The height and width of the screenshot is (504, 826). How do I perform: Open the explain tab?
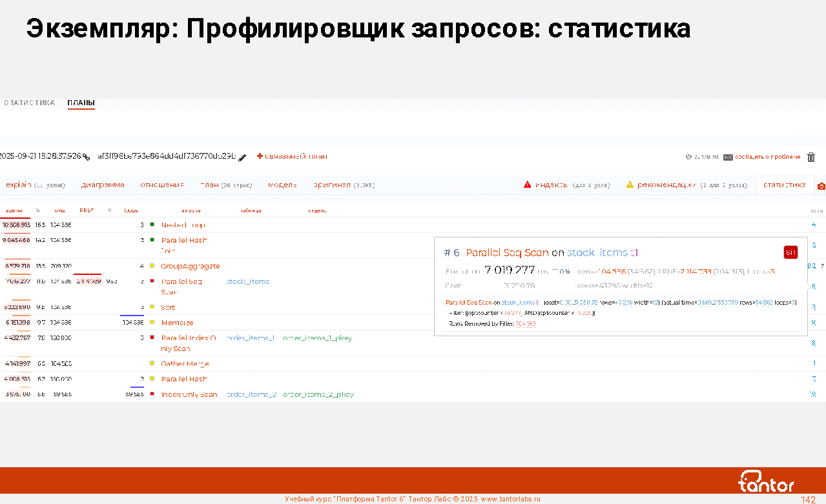(x=19, y=185)
